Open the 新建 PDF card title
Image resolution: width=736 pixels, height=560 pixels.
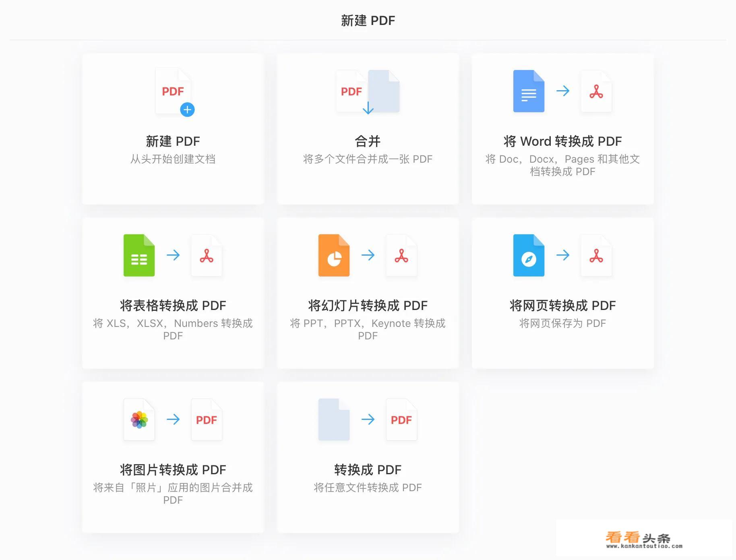pyautogui.click(x=173, y=141)
